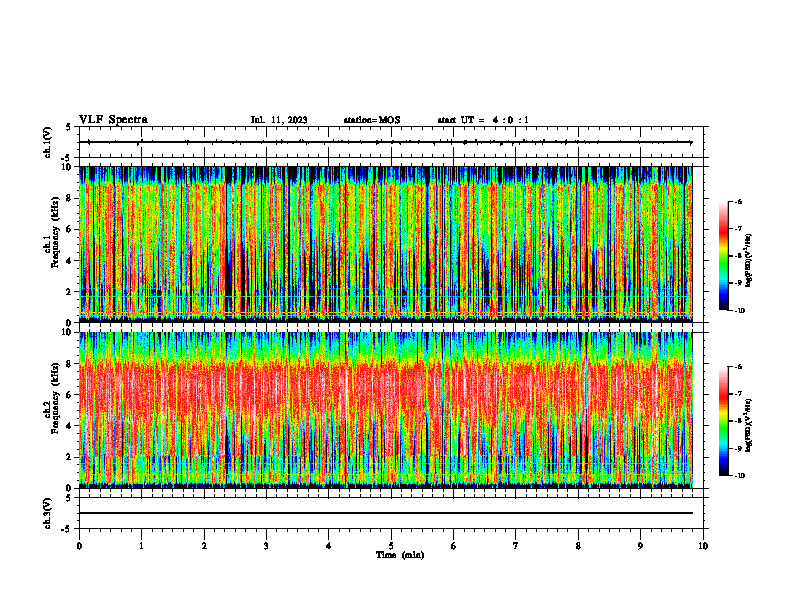Image resolution: width=792 pixels, height=612 pixels.
Task: Select the date text "Jul. 11, 2023"
Action: click(279, 120)
